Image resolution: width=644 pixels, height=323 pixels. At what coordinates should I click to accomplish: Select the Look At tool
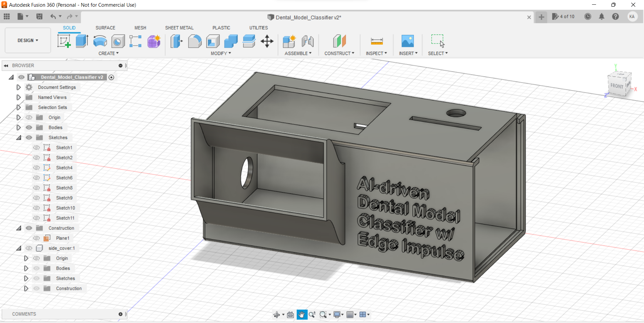[x=290, y=315]
